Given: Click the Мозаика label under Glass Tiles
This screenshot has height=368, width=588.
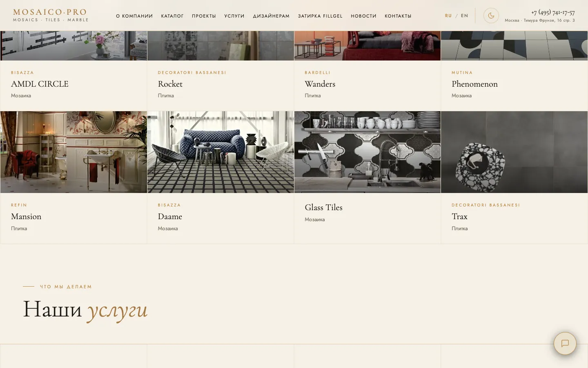Looking at the screenshot, I should click(x=315, y=220).
